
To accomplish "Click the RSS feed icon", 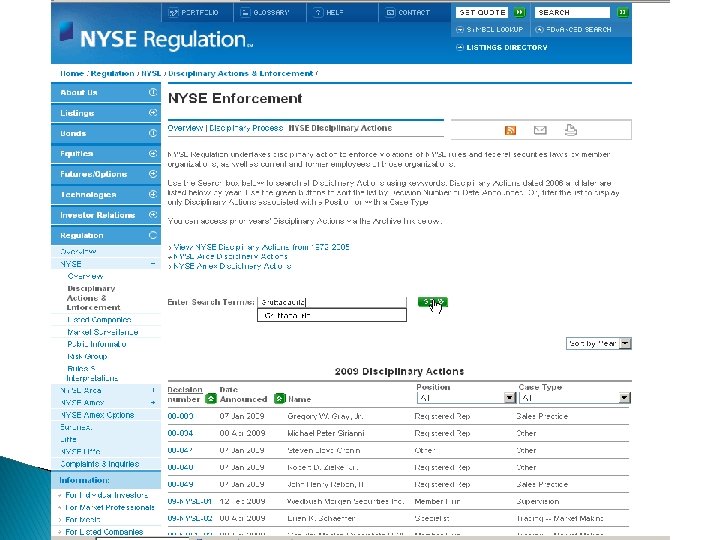I will pos(510,130).
